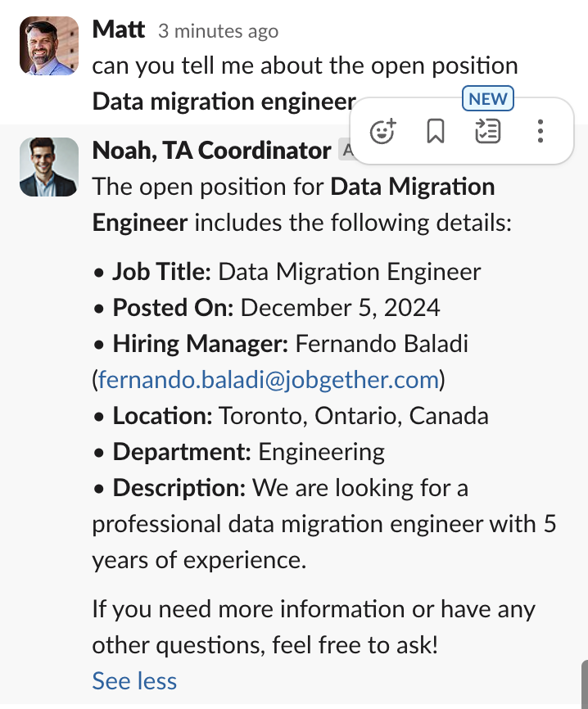Click the checklist icon under the NEW badge

pyautogui.click(x=488, y=131)
